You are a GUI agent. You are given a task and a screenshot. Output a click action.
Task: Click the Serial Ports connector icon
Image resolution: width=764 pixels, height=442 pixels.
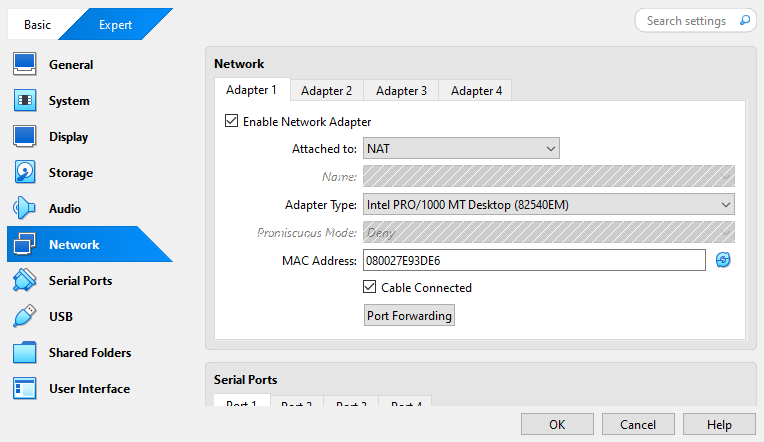tap(25, 281)
